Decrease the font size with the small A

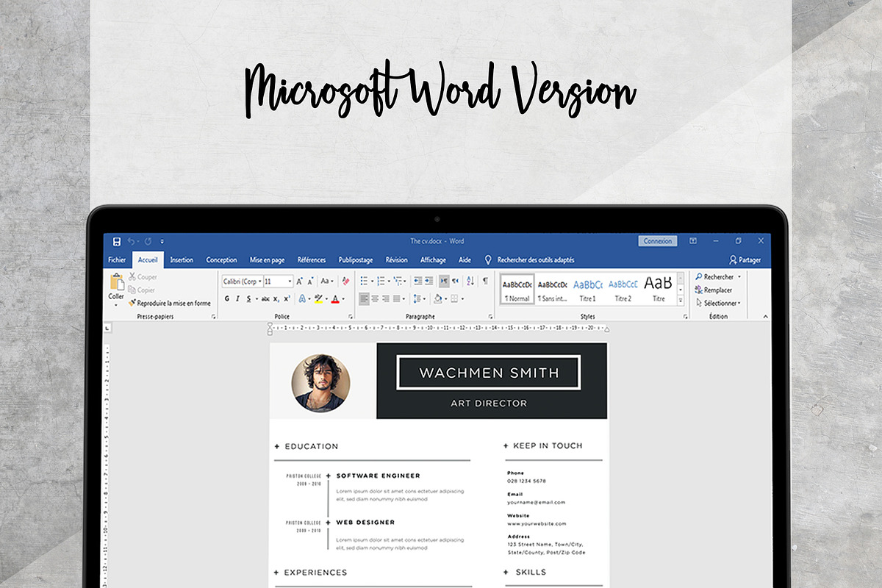click(312, 282)
